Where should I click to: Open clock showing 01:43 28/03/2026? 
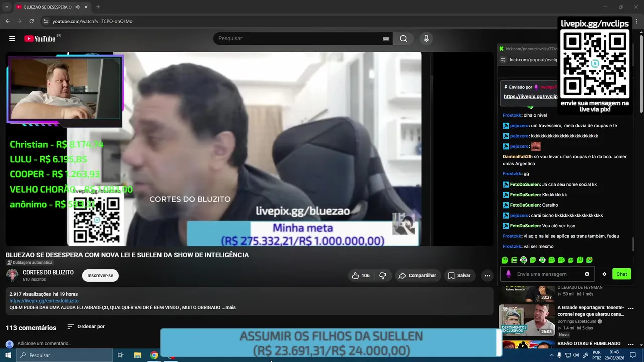click(614, 355)
